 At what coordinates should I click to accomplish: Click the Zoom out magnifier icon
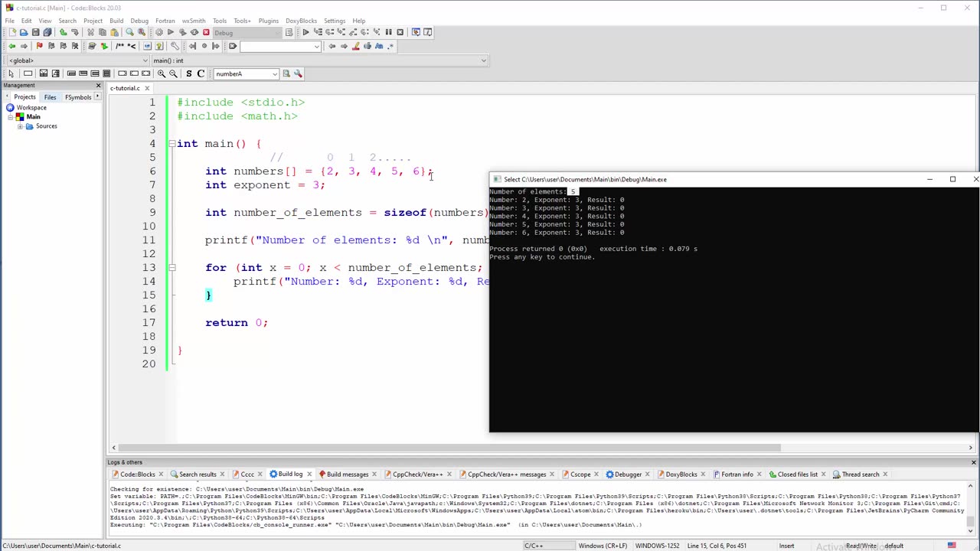click(173, 73)
